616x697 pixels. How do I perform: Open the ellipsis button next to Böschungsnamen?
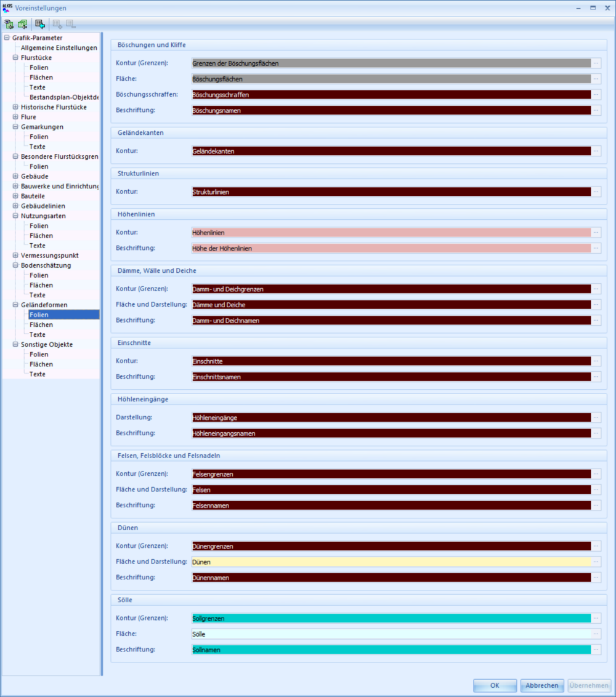(596, 110)
